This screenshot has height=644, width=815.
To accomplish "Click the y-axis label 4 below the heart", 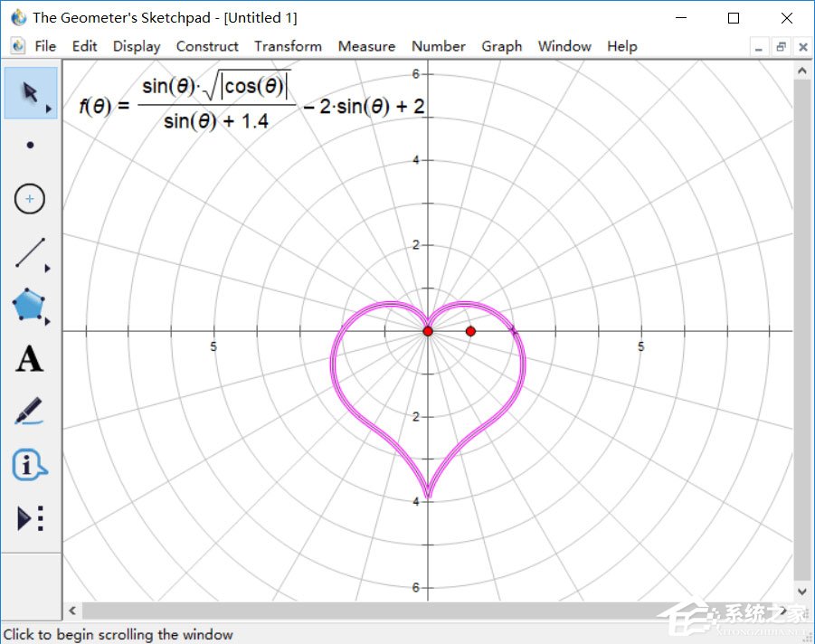I will click(416, 502).
